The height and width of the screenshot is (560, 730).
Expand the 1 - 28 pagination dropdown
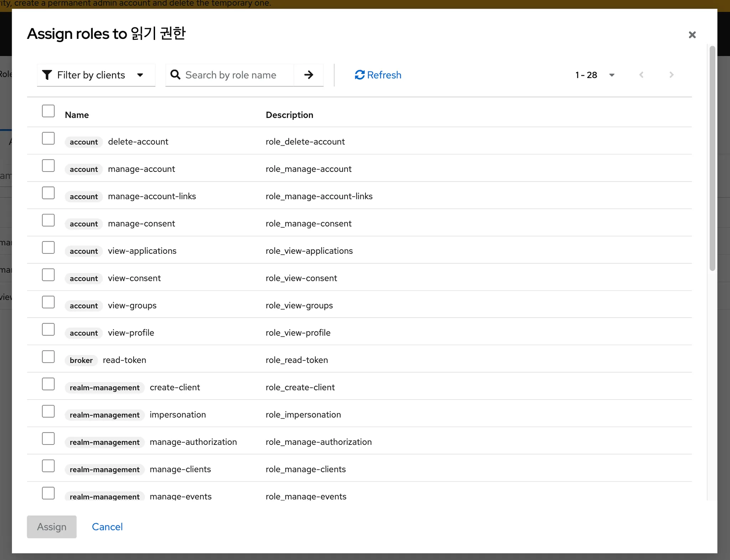click(595, 75)
